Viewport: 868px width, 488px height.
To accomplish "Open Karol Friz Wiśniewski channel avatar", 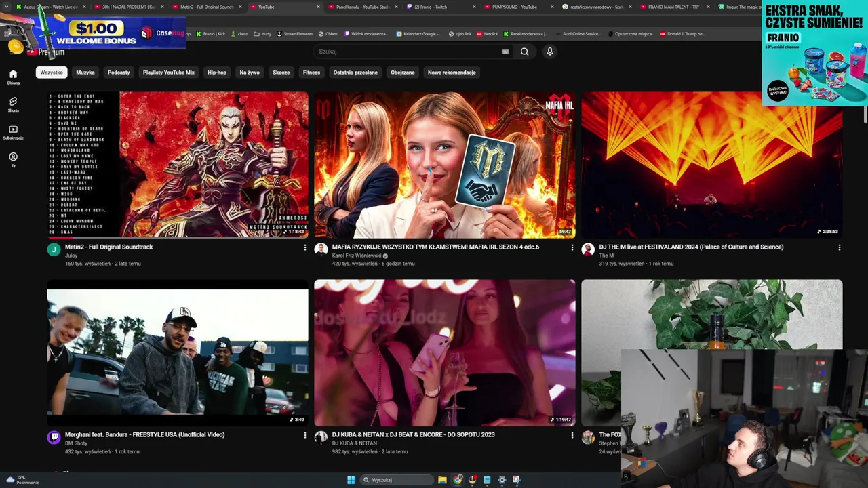I will 321,249.
